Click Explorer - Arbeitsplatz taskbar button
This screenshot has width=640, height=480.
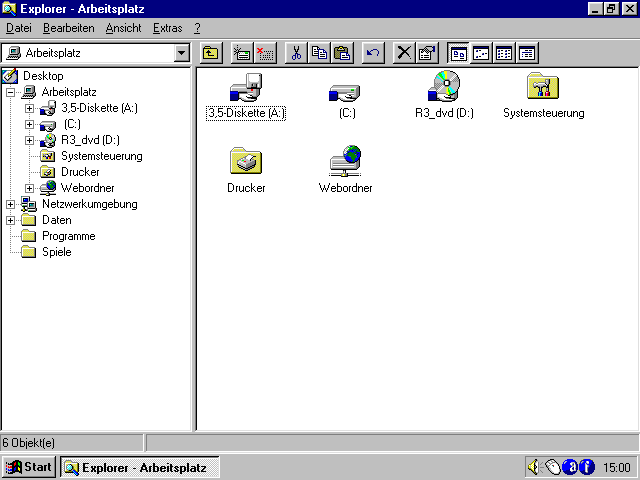pyautogui.click(x=138, y=467)
